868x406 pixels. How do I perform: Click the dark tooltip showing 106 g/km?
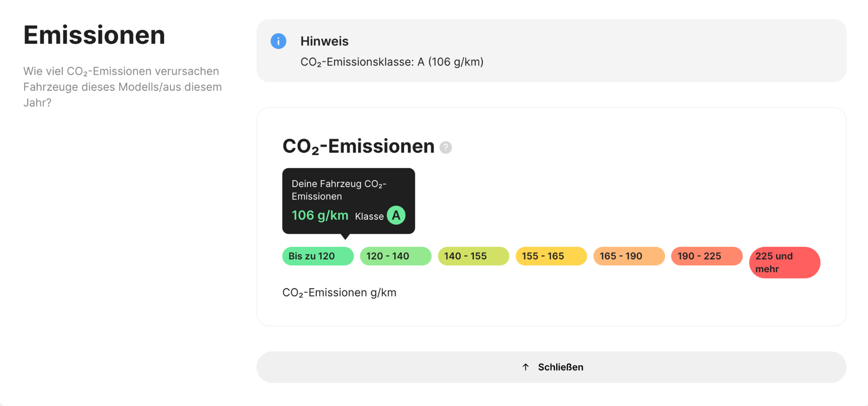[348, 201]
